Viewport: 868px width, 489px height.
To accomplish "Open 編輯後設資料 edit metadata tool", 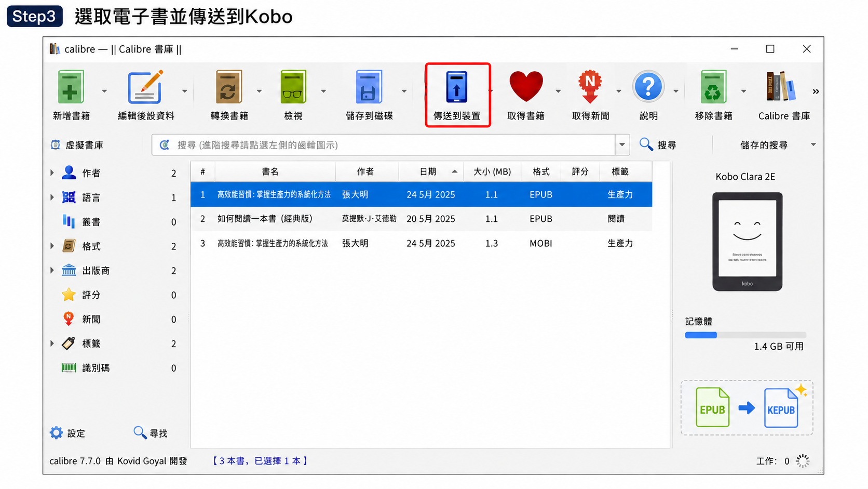I will (146, 87).
